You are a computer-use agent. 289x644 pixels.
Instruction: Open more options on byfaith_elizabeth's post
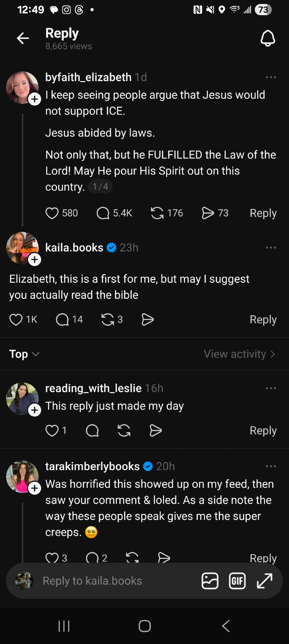click(271, 77)
